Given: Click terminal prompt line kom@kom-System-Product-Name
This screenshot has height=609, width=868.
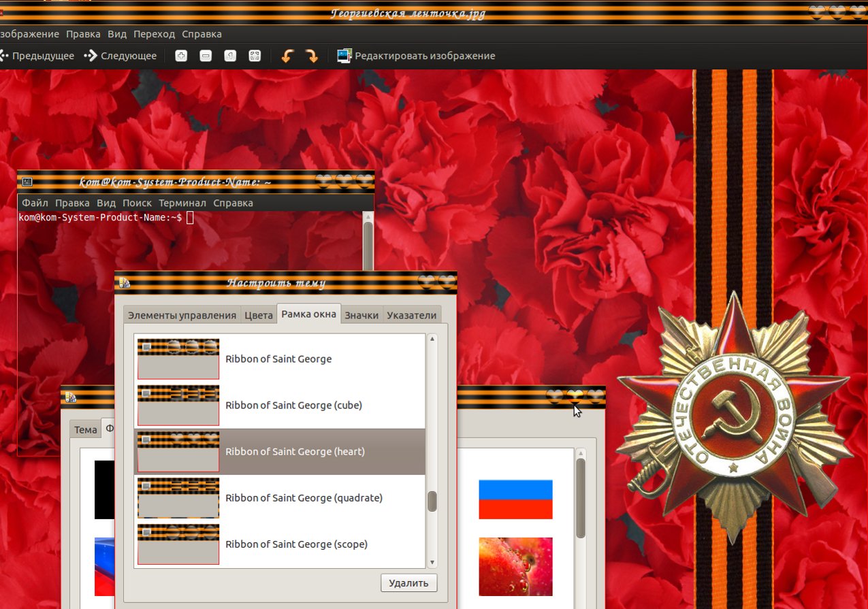Looking at the screenshot, I should click(x=100, y=217).
